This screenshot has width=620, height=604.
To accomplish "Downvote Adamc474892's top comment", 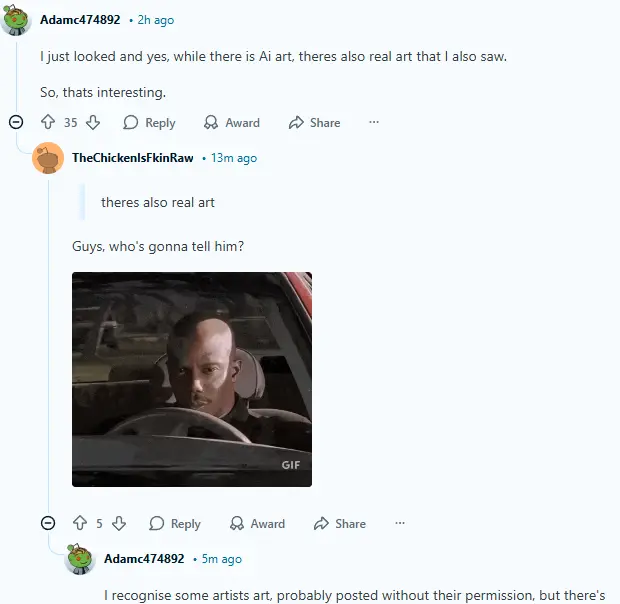I will [93, 123].
